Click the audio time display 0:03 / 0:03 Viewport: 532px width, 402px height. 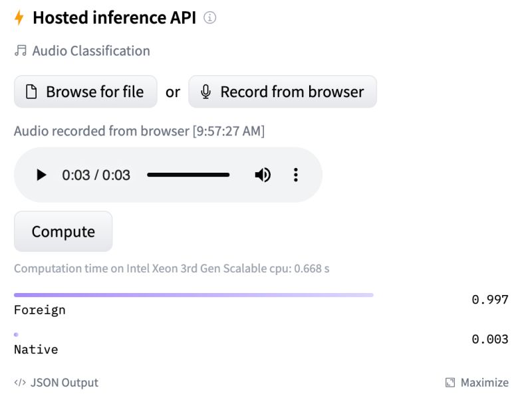96,175
